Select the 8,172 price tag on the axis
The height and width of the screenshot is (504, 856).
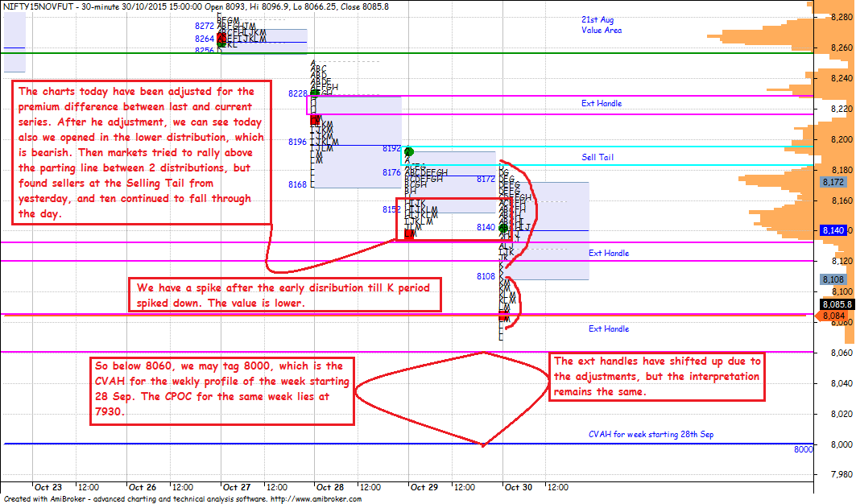point(833,182)
